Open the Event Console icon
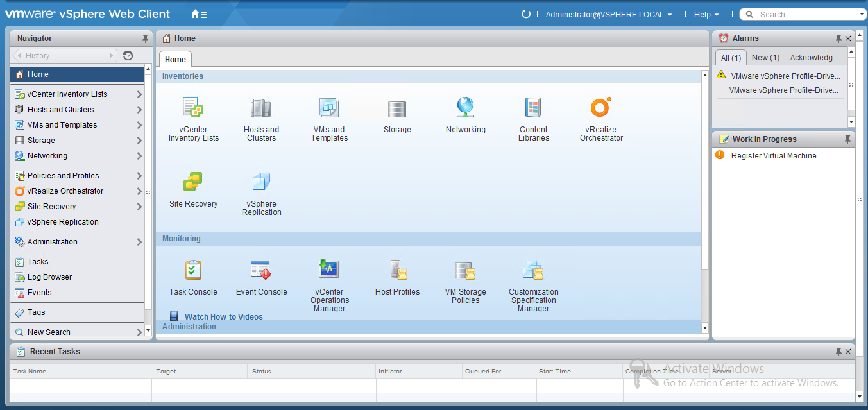 pos(261,270)
